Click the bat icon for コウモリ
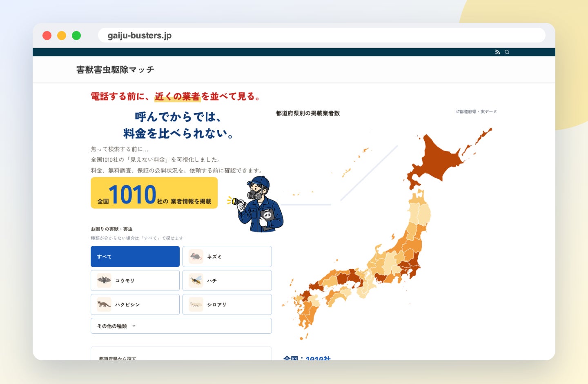Image resolution: width=588 pixels, height=384 pixels. 104,281
